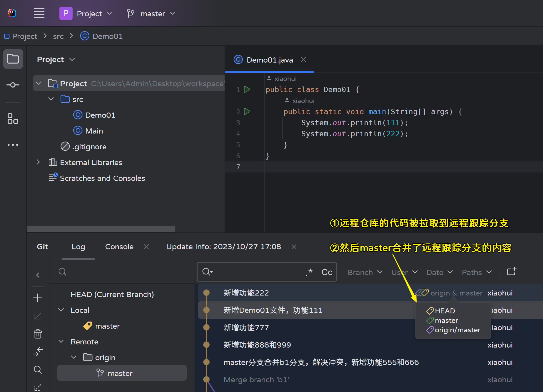Image resolution: width=543 pixels, height=392 pixels.
Task: Click the Project panel horizontal scrollbar
Action: [x=101, y=229]
